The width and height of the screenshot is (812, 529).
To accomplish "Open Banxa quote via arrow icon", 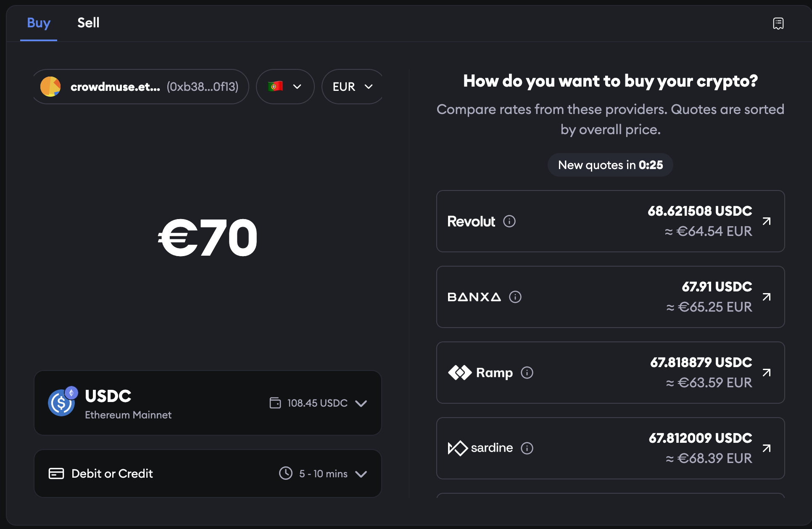I will click(x=767, y=297).
